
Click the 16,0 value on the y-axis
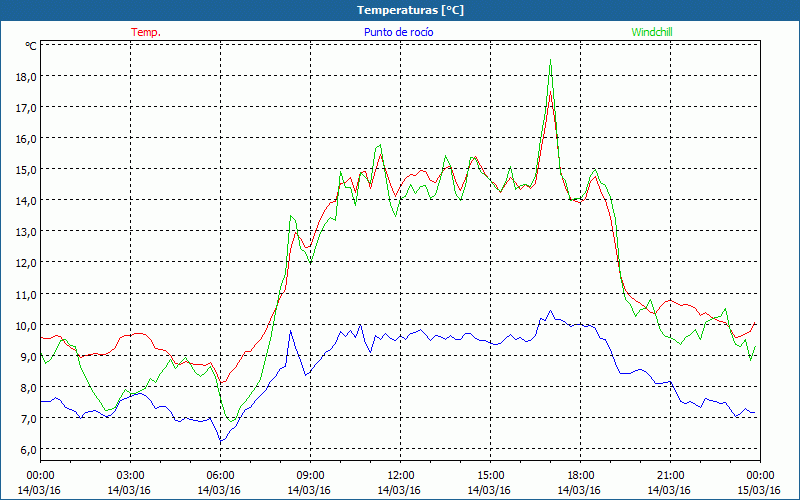[x=27, y=139]
